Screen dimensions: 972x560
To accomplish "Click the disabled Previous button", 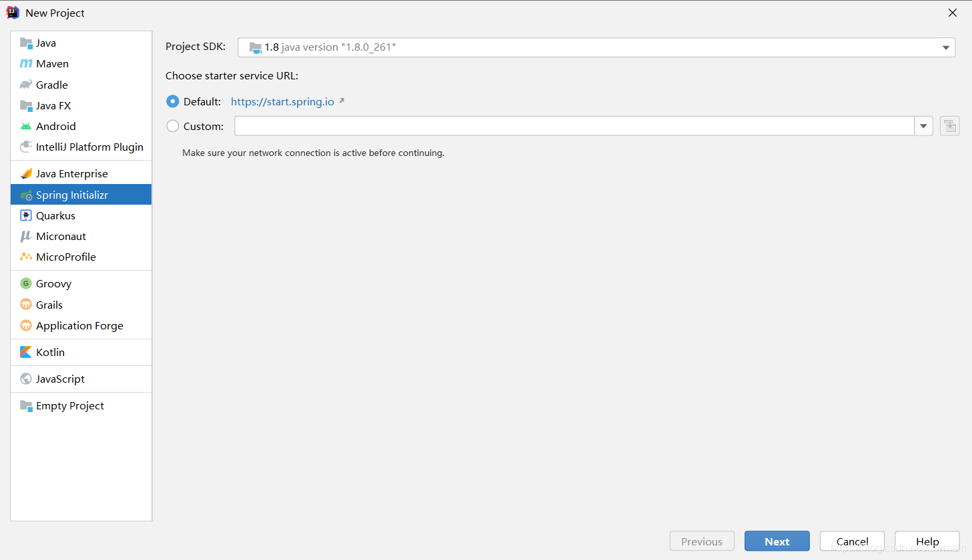I will [702, 541].
